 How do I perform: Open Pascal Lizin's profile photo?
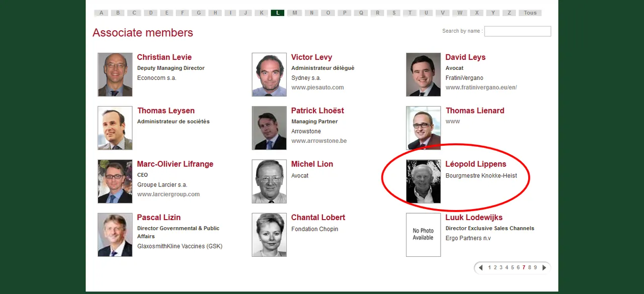tap(115, 235)
